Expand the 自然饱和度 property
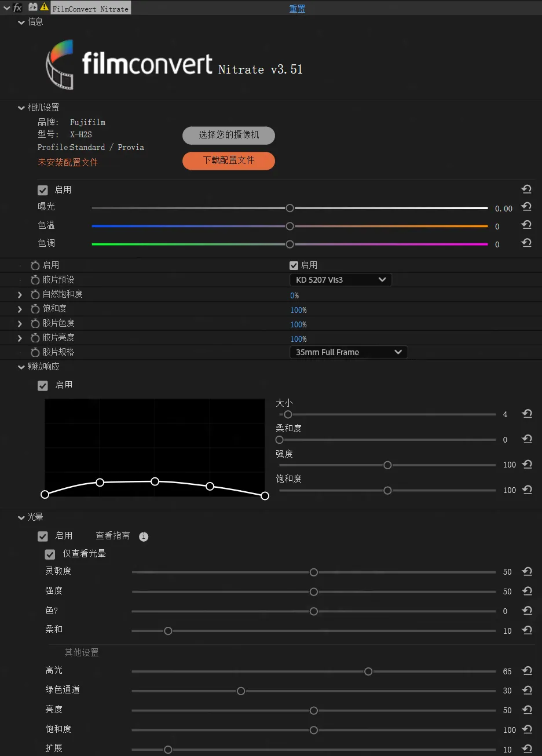542x756 pixels. point(20,294)
